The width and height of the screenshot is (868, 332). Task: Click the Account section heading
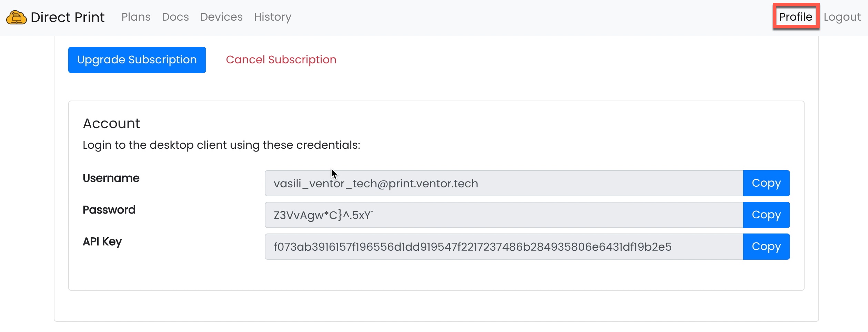111,123
